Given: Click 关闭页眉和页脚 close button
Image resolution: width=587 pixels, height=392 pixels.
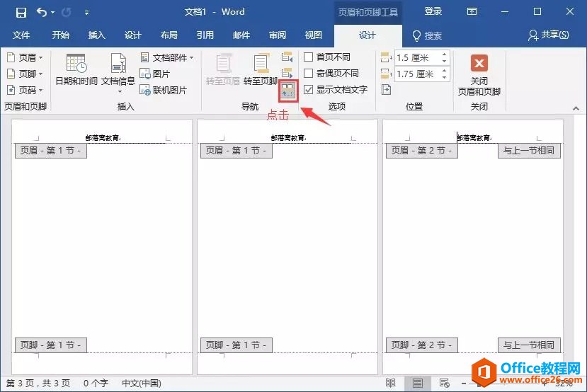Looking at the screenshot, I should [479, 75].
